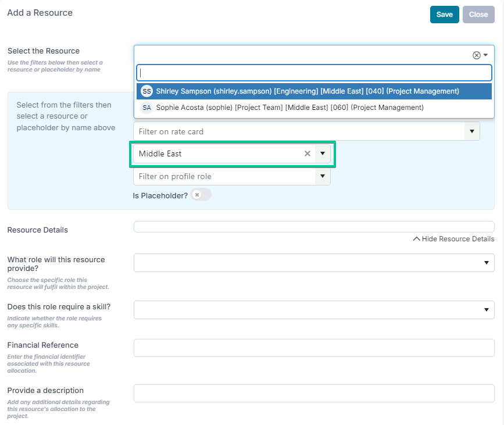Image resolution: width=504 pixels, height=425 pixels.
Task: Click the SS avatar for Shirley Sampson
Action: (x=146, y=91)
